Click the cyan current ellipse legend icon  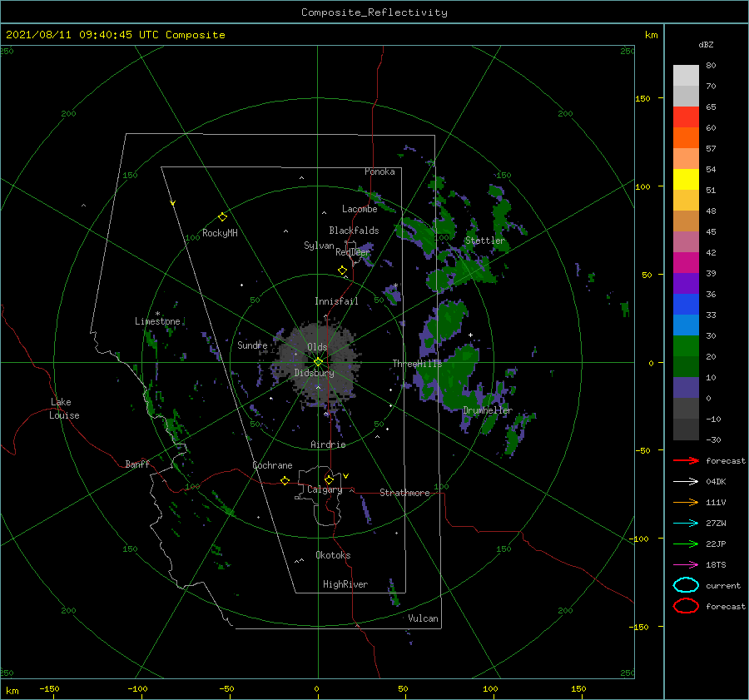686,585
